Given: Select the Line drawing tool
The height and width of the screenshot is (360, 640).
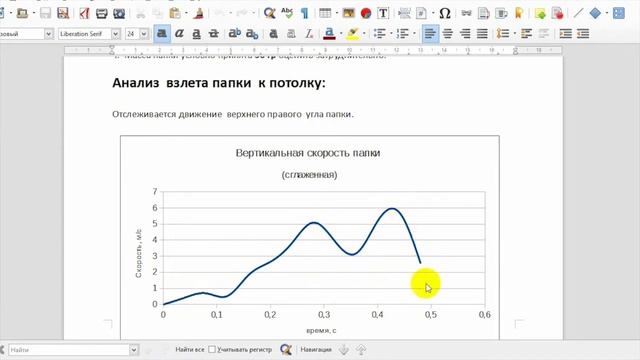Looking at the screenshot, I should coord(578,13).
